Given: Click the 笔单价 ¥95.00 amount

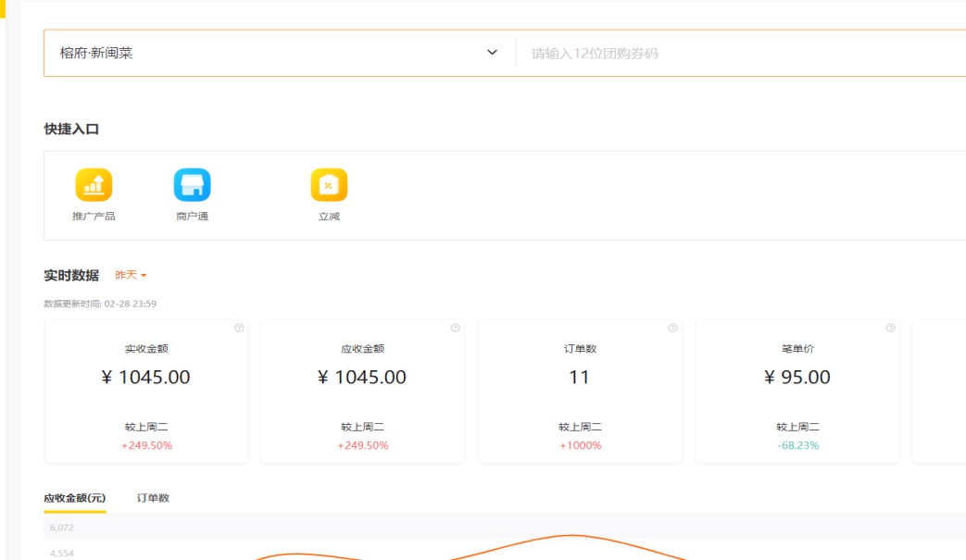Looking at the screenshot, I should pyautogui.click(x=797, y=377).
